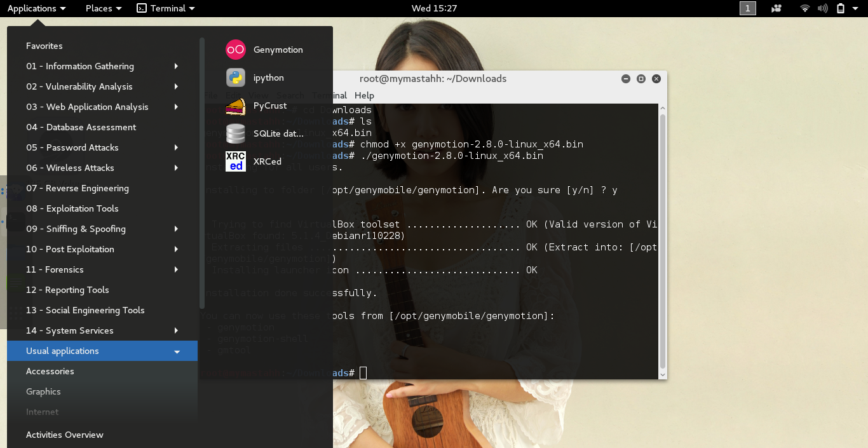Expand the 02 - Vulnerability Analysis submenu arrow
Image resolution: width=868 pixels, height=448 pixels.
coord(176,86)
